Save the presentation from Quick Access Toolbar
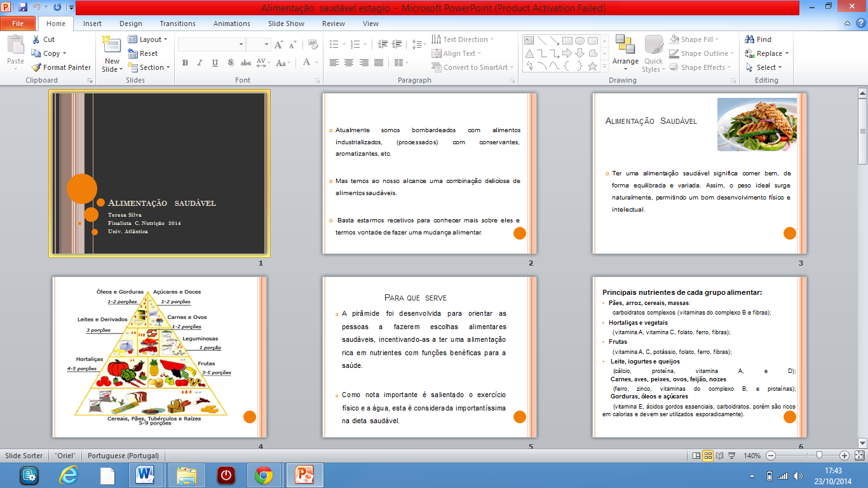The height and width of the screenshot is (488, 868). [x=23, y=8]
